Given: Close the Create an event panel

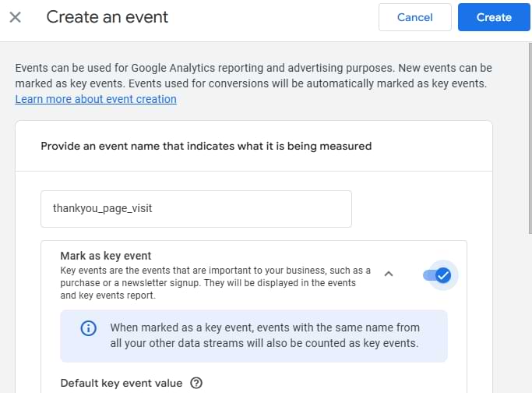Looking at the screenshot, I should click(x=16, y=17).
